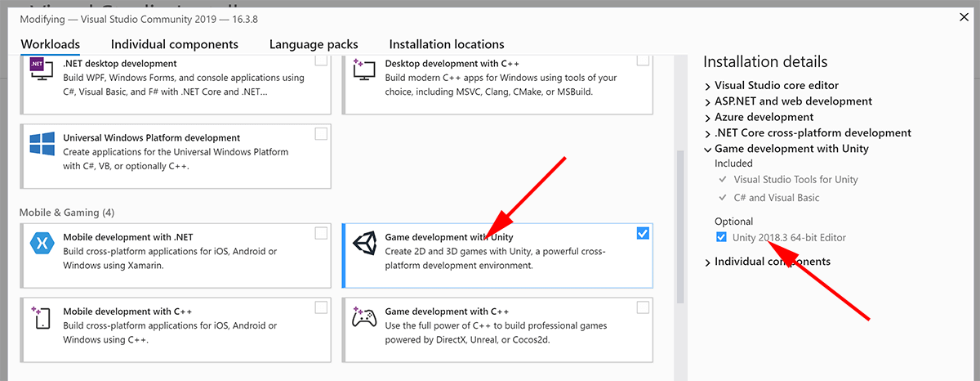980x381 pixels.
Task: Expand .NET Core cross-platform development details
Action: coord(707,132)
